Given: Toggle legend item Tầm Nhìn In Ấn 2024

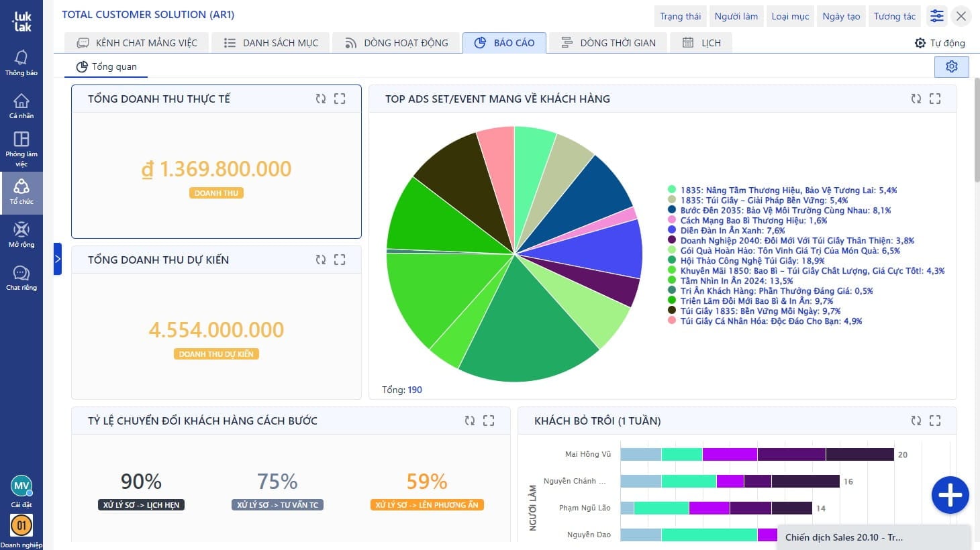Looking at the screenshot, I should tap(736, 281).
